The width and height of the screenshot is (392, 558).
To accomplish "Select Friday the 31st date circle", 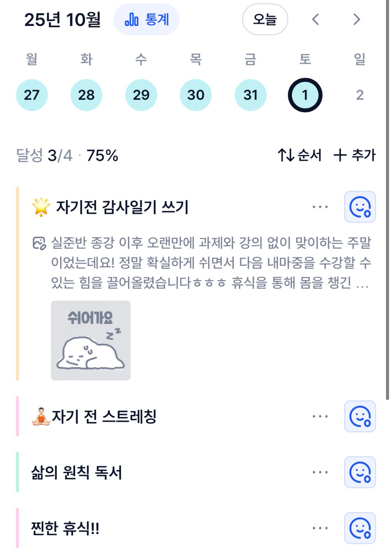I will tap(250, 95).
